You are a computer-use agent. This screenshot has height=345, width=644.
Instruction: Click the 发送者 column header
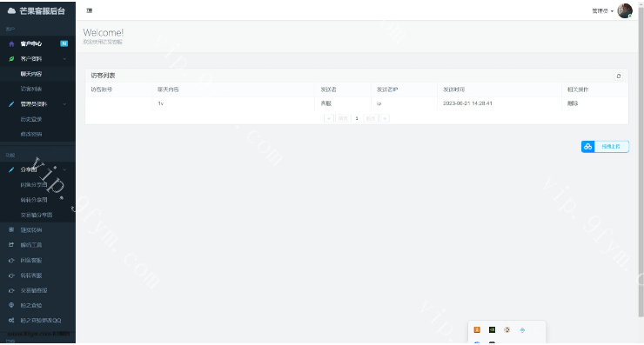pos(329,90)
